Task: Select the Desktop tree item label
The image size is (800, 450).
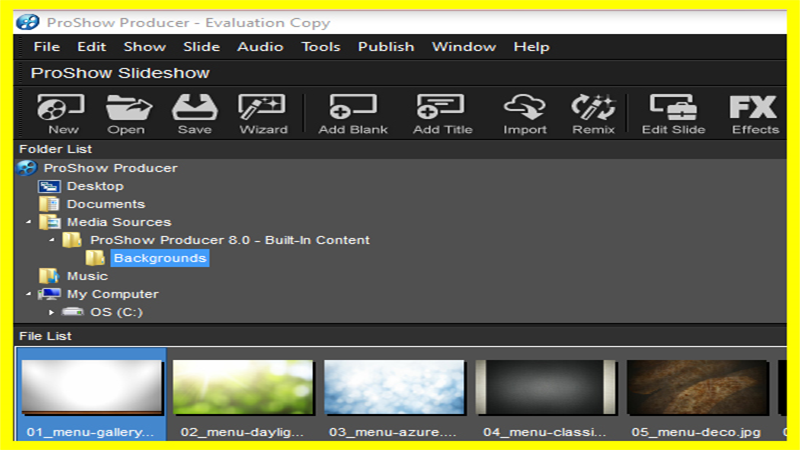Action: [x=95, y=186]
